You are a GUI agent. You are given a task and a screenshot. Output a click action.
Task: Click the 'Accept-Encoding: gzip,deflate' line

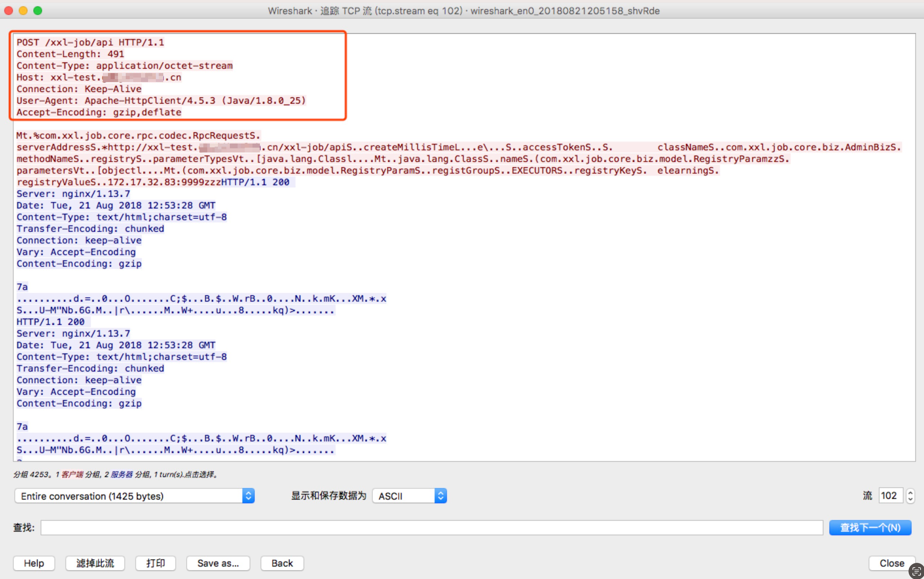(99, 112)
